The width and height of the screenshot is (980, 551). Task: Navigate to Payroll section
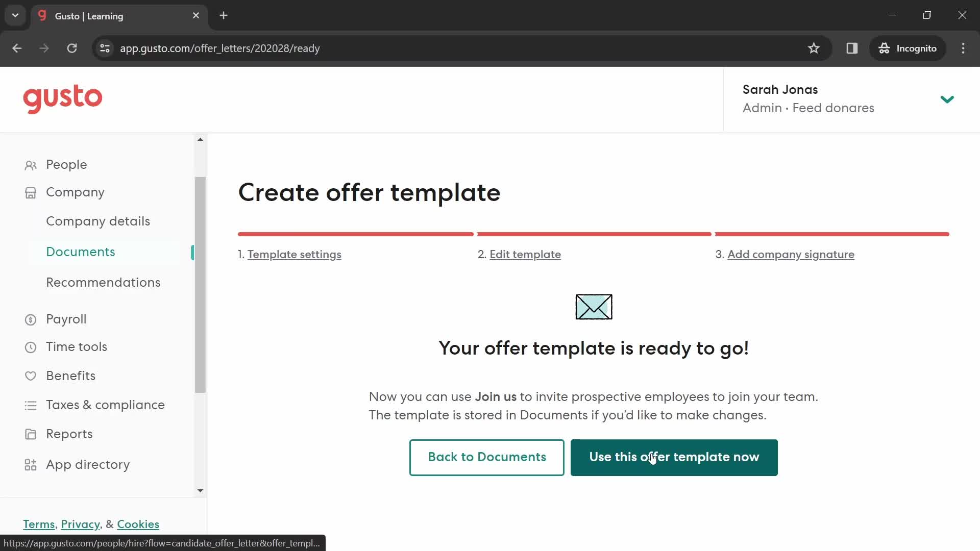[x=66, y=319]
